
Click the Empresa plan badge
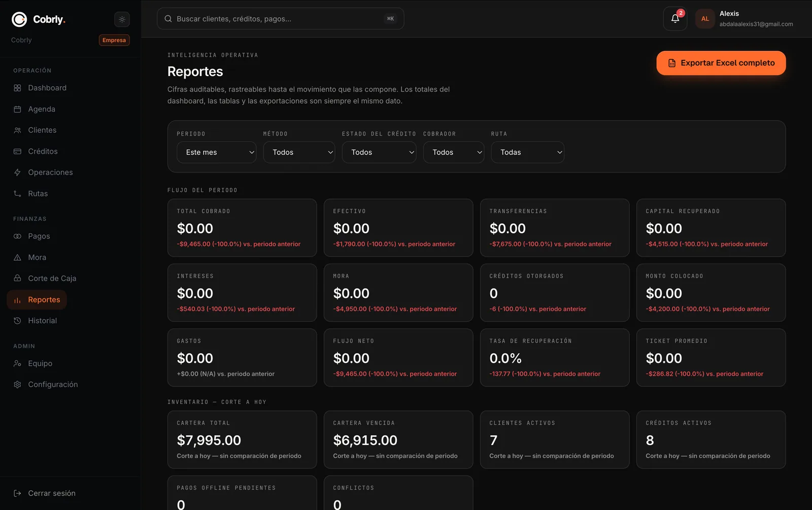coord(114,40)
